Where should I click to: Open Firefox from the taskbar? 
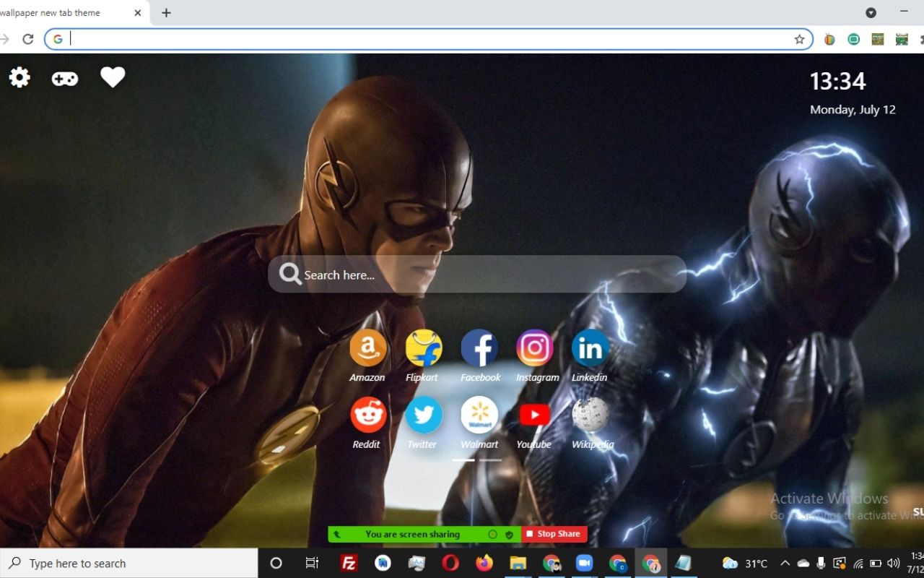point(484,563)
